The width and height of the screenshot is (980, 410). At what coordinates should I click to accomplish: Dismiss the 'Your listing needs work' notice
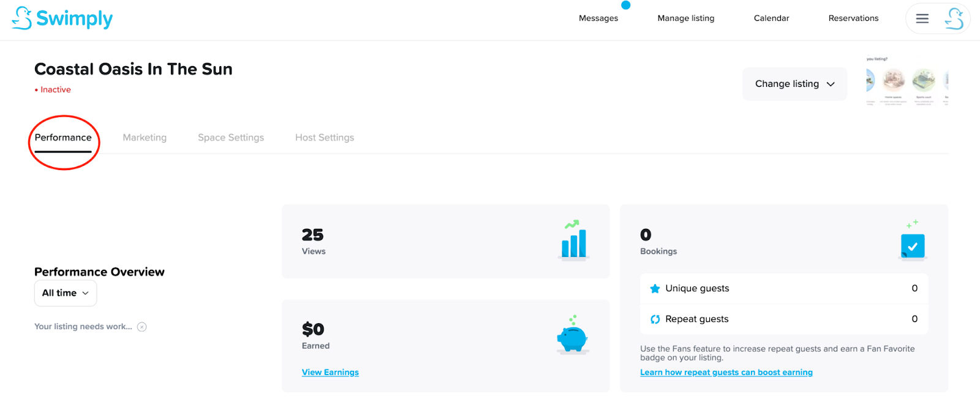tap(142, 327)
